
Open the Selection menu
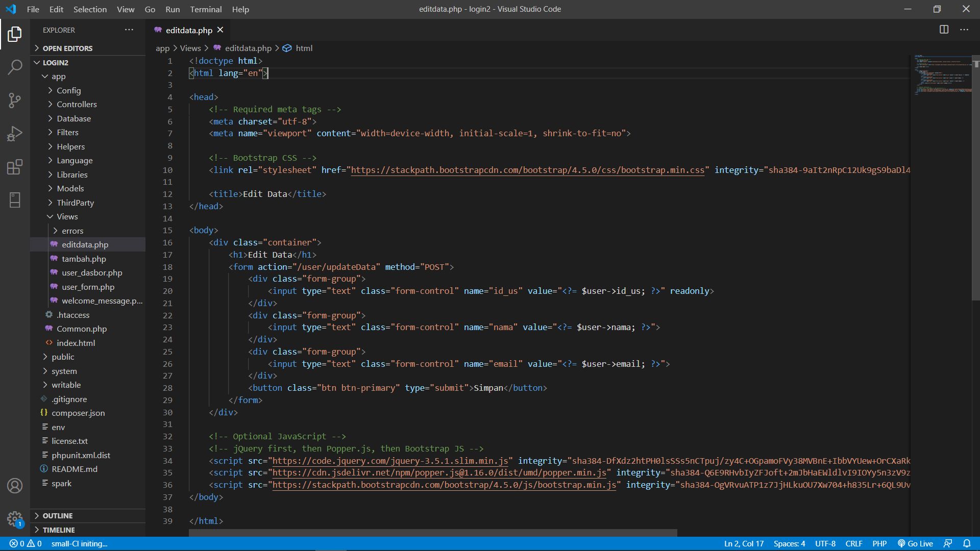click(x=90, y=9)
